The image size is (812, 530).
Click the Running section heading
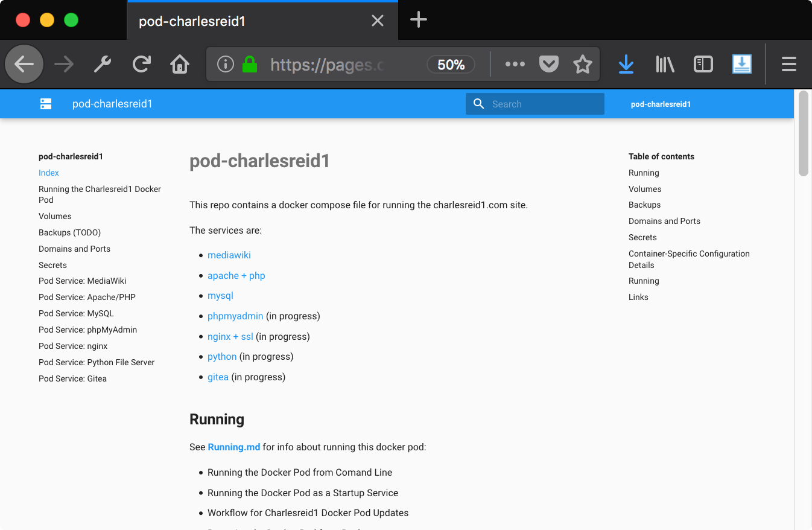pyautogui.click(x=217, y=419)
